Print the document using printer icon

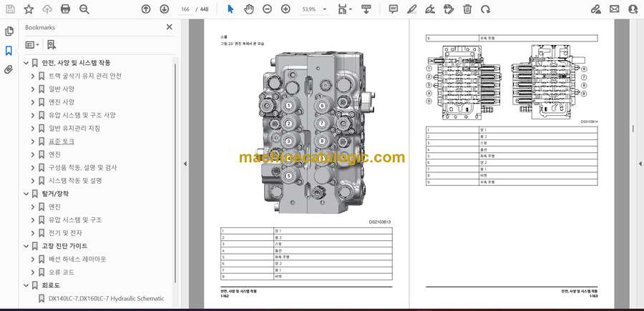click(x=65, y=9)
